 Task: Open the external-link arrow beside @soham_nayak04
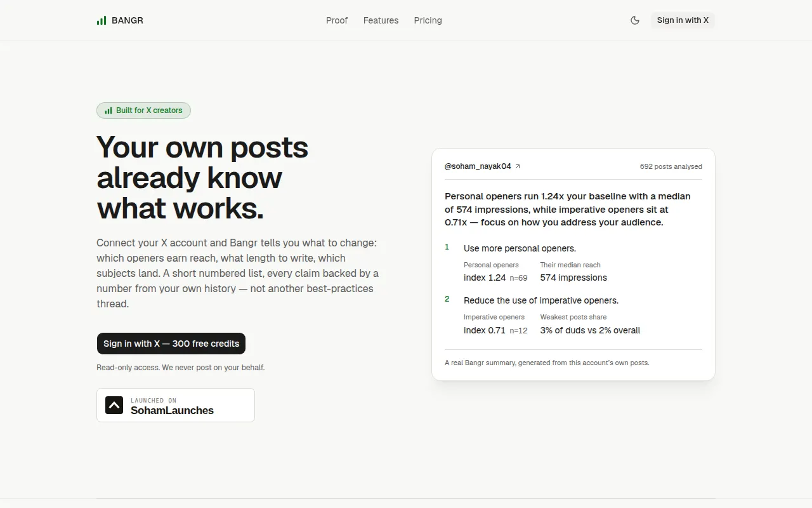tap(518, 166)
